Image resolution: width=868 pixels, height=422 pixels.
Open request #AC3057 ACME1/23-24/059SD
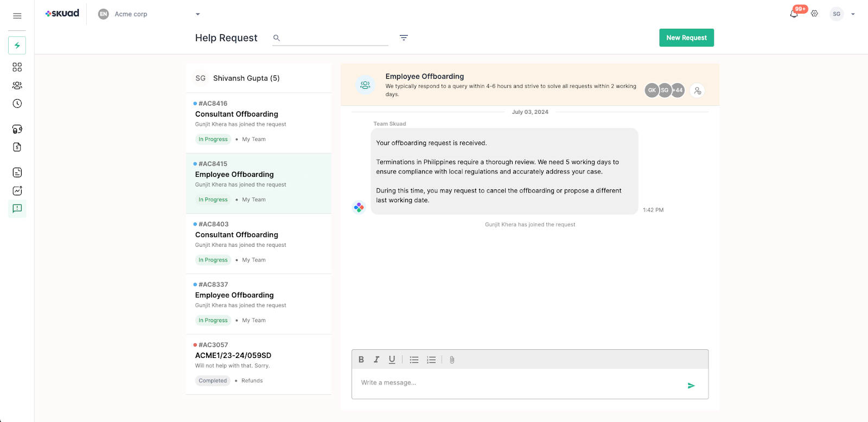pos(259,365)
